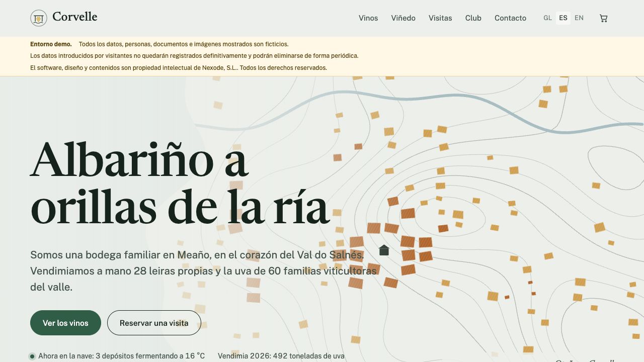
Task: Click the green live status dot
Action: [x=32, y=356]
